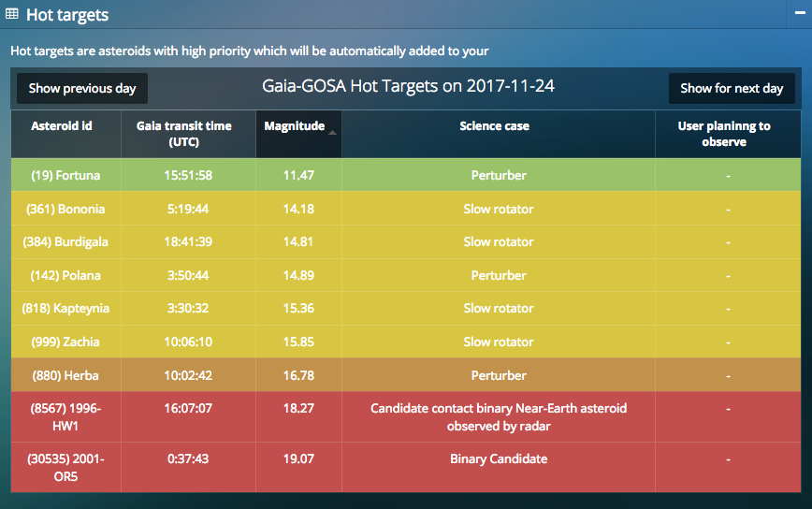Click magnitude value 15.36
This screenshot has height=509, width=812.
[x=298, y=309]
